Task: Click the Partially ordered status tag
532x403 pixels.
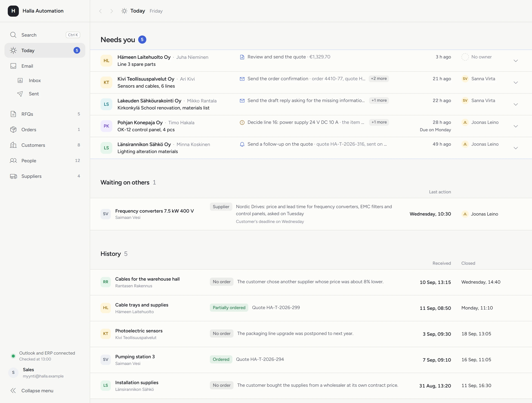Action: (x=229, y=308)
